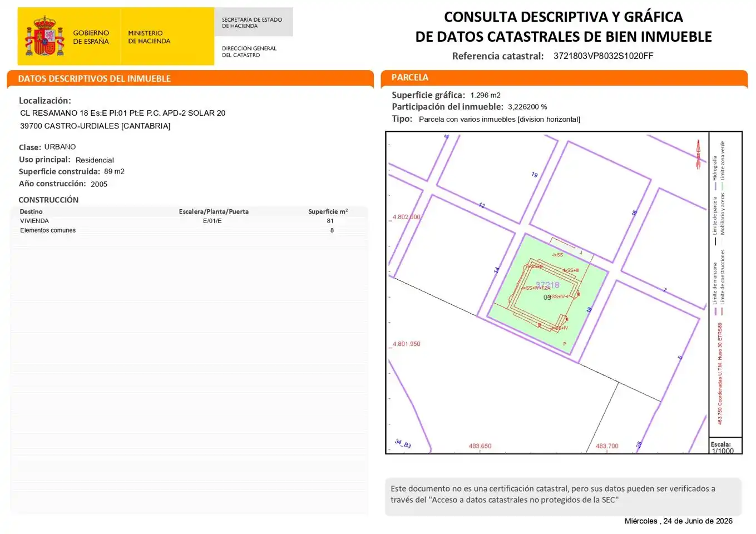Select the value 'URBANO'

pos(60,147)
